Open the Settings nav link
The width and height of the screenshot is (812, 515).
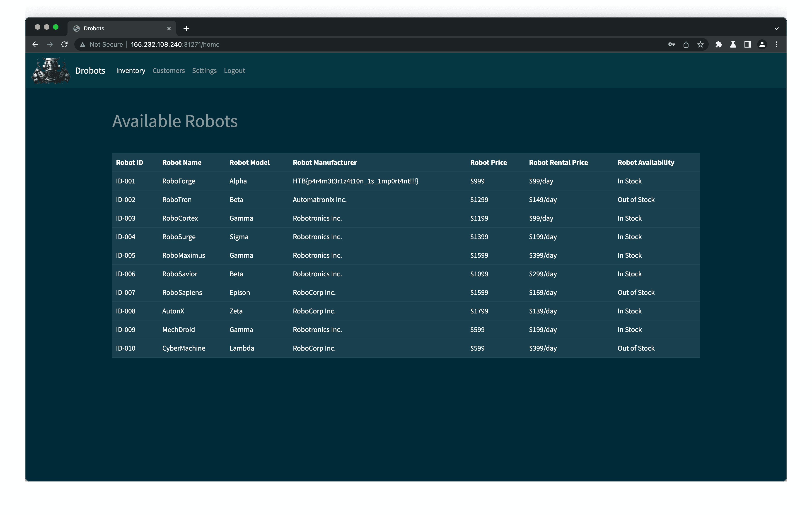pos(204,71)
